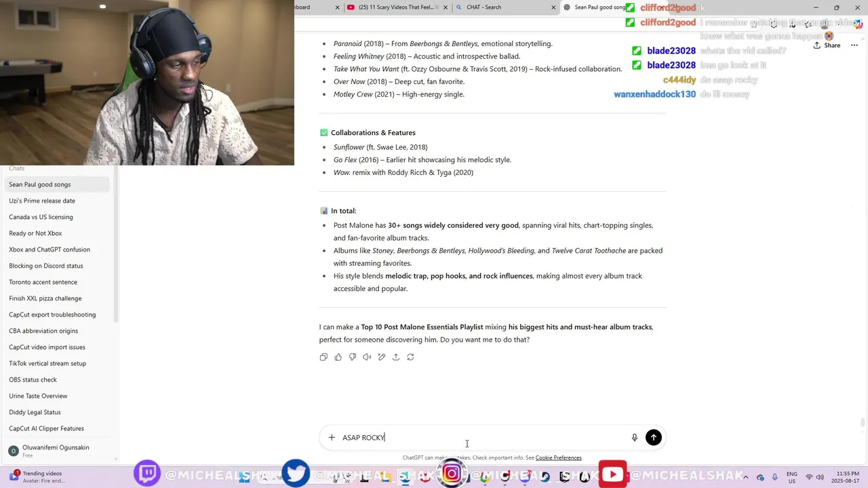The image size is (868, 488).
Task: Click the thumbs down icon
Action: (x=353, y=357)
